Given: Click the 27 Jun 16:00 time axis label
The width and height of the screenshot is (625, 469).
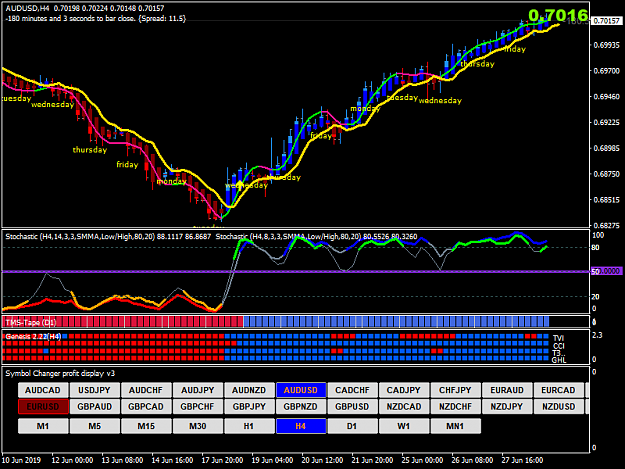Looking at the screenshot, I should tap(522, 460).
